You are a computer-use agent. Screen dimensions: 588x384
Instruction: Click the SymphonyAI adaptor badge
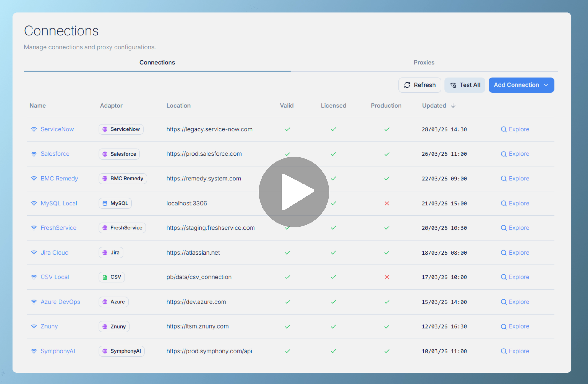click(122, 351)
